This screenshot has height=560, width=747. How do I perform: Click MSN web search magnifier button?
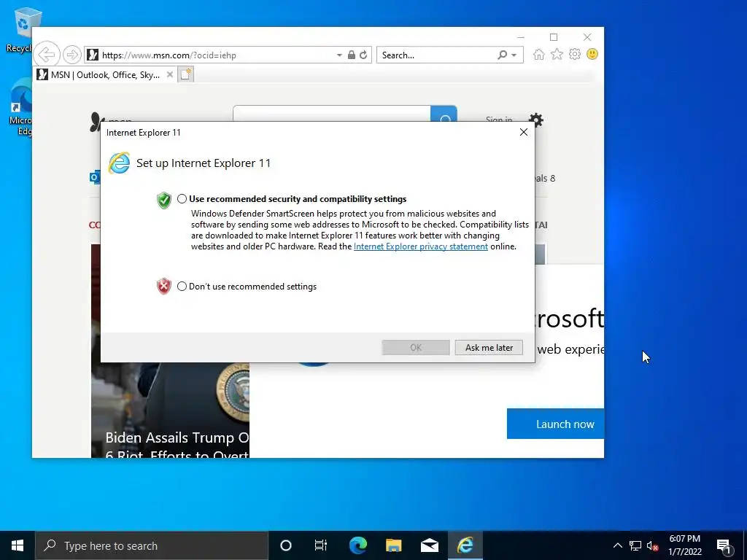pyautogui.click(x=444, y=114)
